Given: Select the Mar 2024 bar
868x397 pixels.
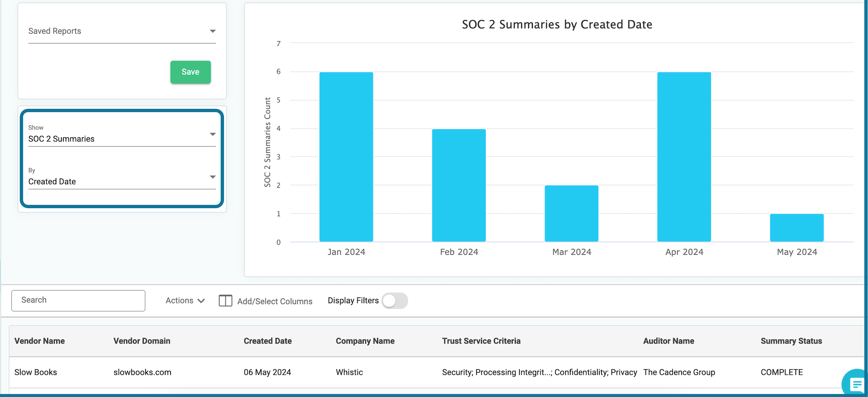Looking at the screenshot, I should click(572, 214).
